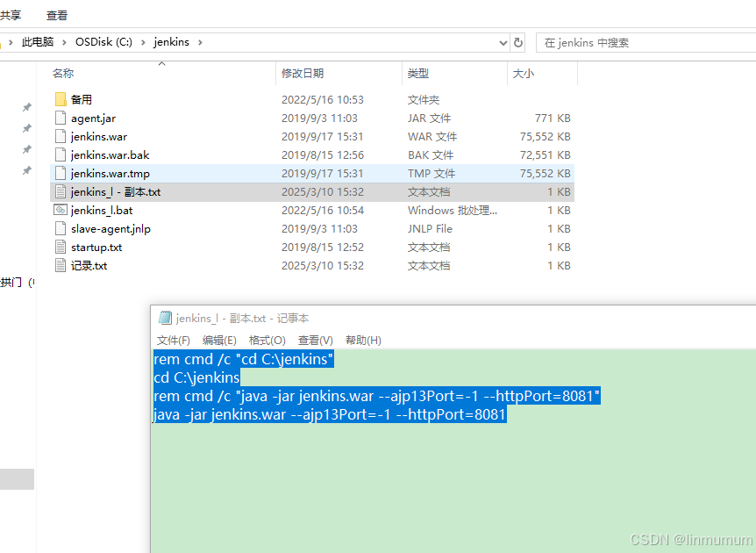Click the jenkins_l.bat batch file icon

pyautogui.click(x=61, y=210)
